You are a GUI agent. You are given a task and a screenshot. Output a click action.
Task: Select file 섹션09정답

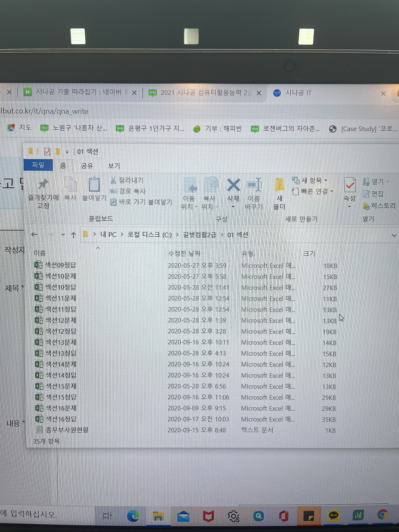click(x=55, y=265)
